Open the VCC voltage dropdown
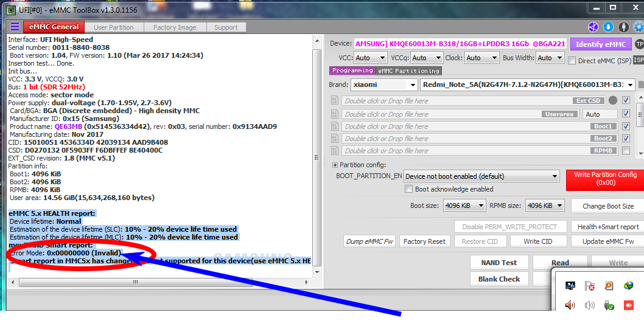This screenshot has width=644, height=332. pos(370,58)
